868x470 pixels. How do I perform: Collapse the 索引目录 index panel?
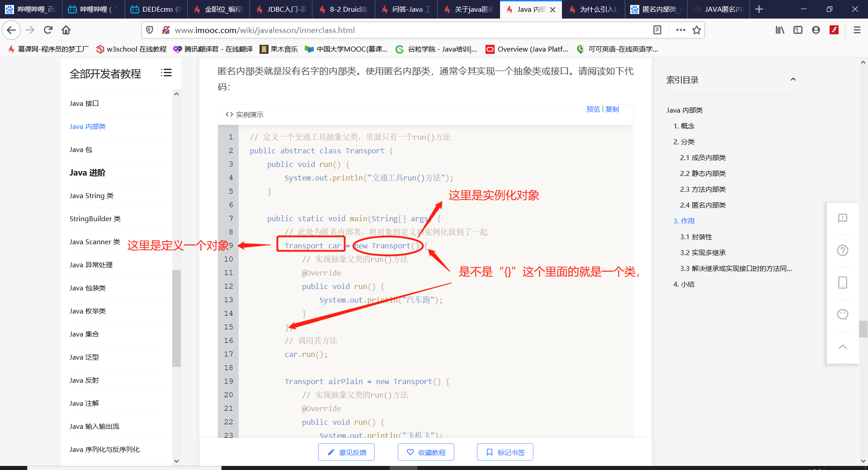[793, 80]
